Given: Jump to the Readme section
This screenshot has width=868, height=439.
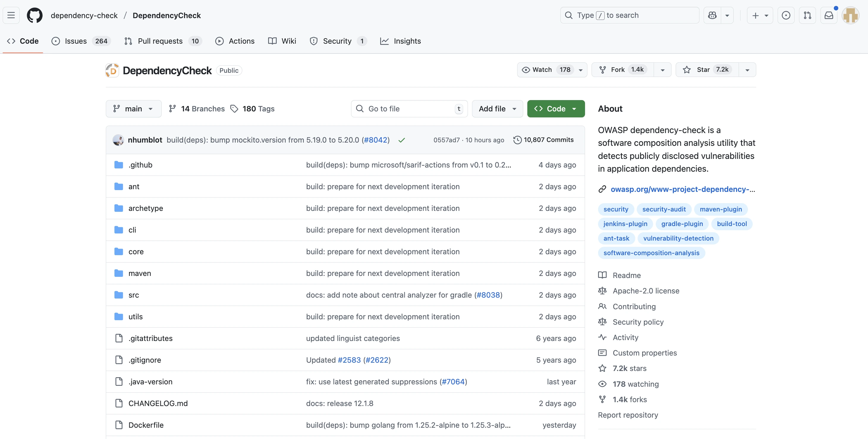Looking at the screenshot, I should click(626, 275).
